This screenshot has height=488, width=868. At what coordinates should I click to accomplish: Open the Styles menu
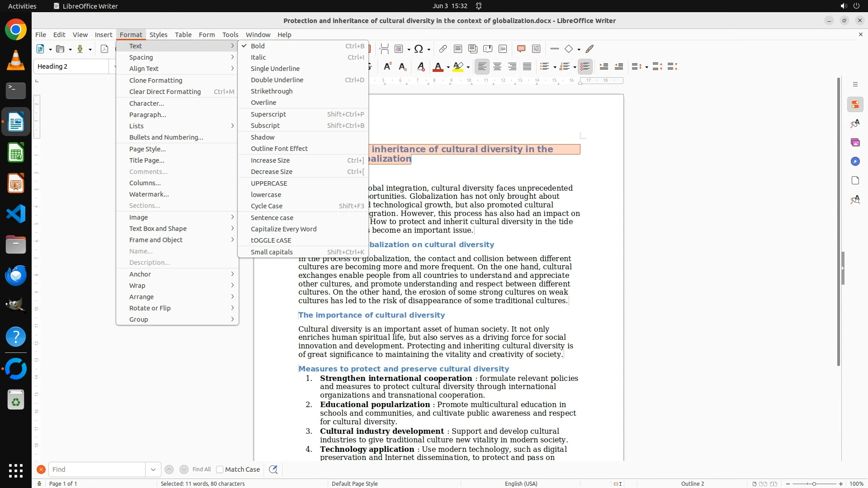pyautogui.click(x=158, y=34)
